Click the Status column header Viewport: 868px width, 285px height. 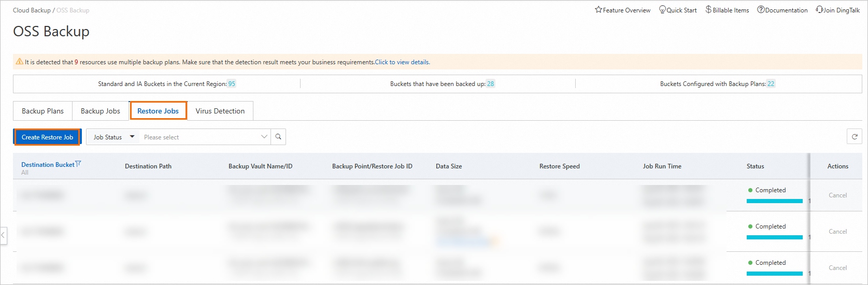coord(756,166)
